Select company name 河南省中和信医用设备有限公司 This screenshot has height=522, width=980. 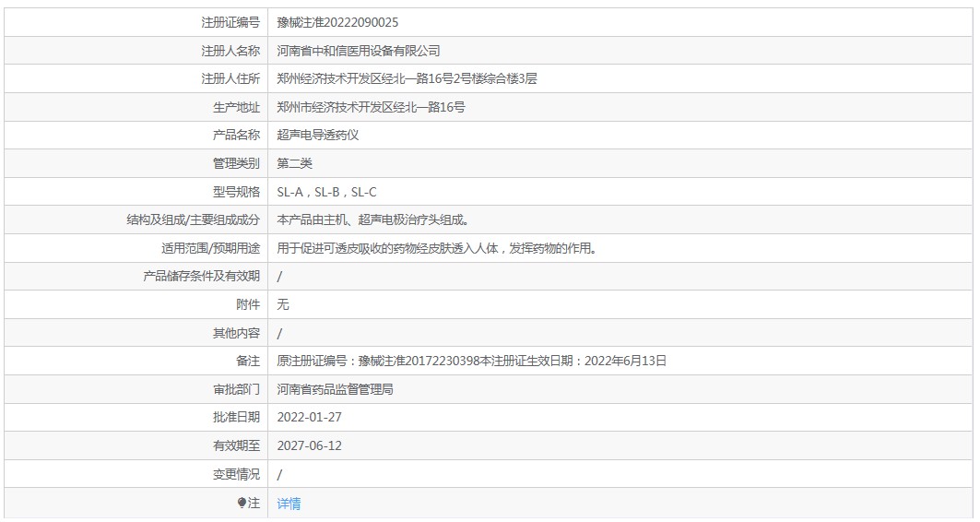click(359, 51)
